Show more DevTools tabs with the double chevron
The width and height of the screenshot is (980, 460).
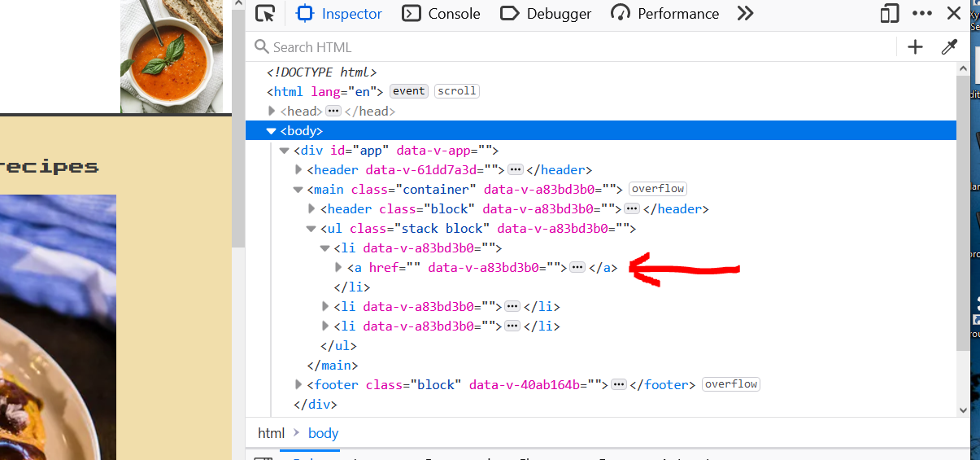pos(745,14)
